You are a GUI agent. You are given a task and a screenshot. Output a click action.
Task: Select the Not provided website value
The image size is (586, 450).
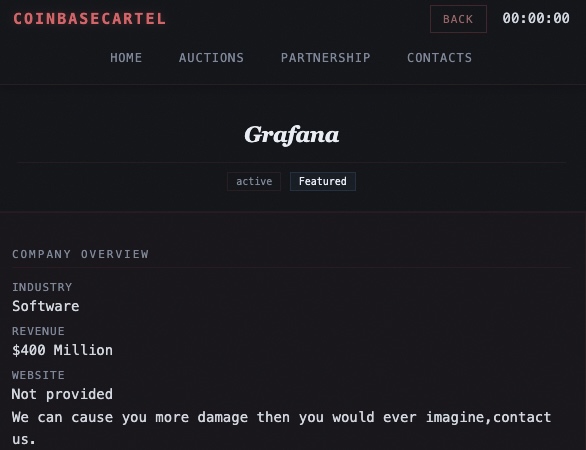coord(62,394)
